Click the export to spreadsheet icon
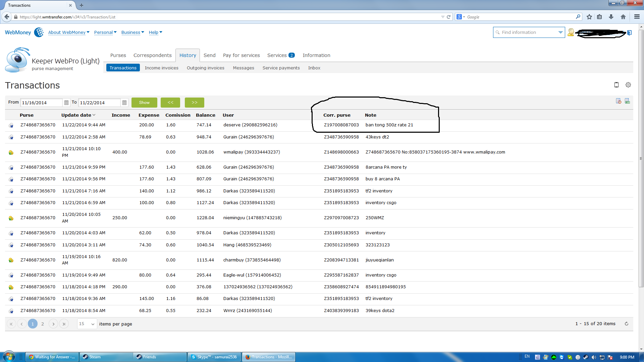Screen dimensions: 644x362 [627, 101]
